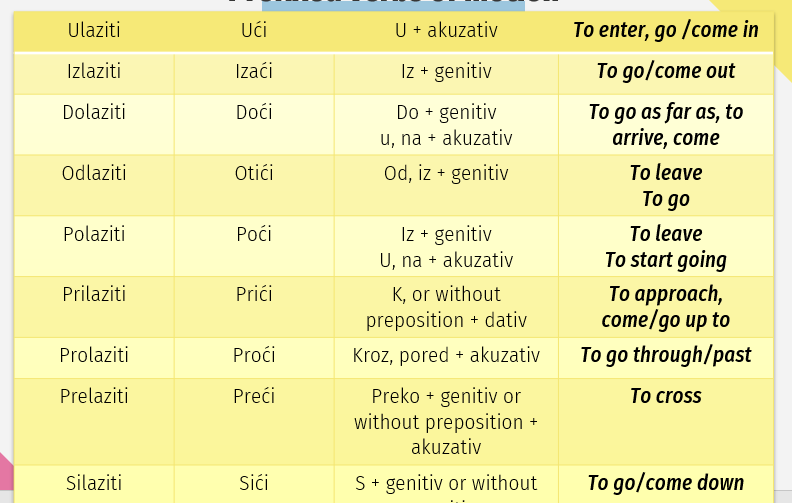Click the Silaziti cell
792x503 pixels.
click(94, 484)
